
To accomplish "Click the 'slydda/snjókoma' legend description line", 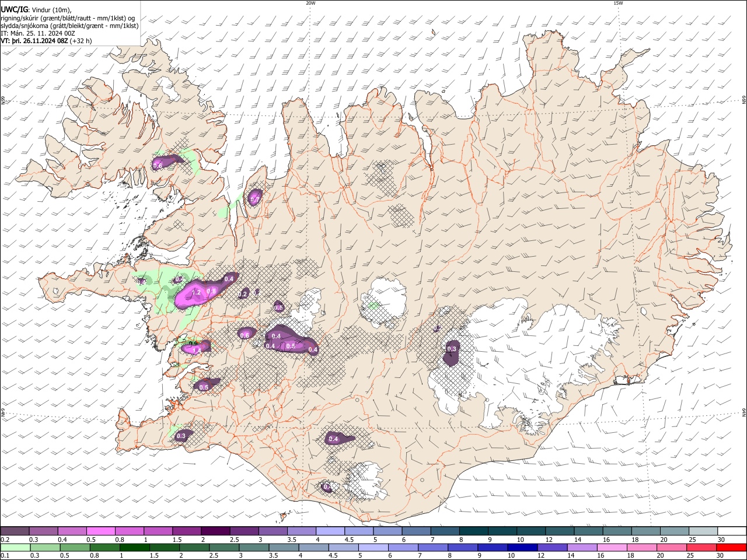I will coord(69,26).
